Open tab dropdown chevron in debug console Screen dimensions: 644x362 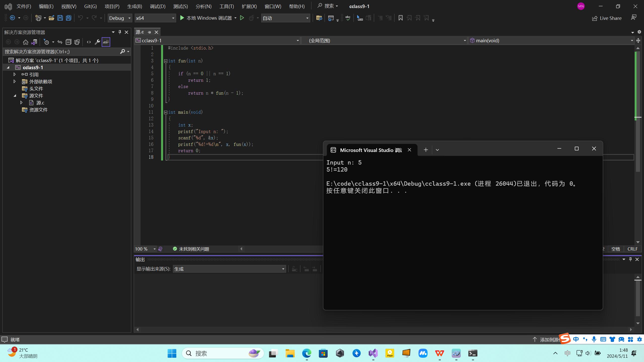pyautogui.click(x=437, y=150)
